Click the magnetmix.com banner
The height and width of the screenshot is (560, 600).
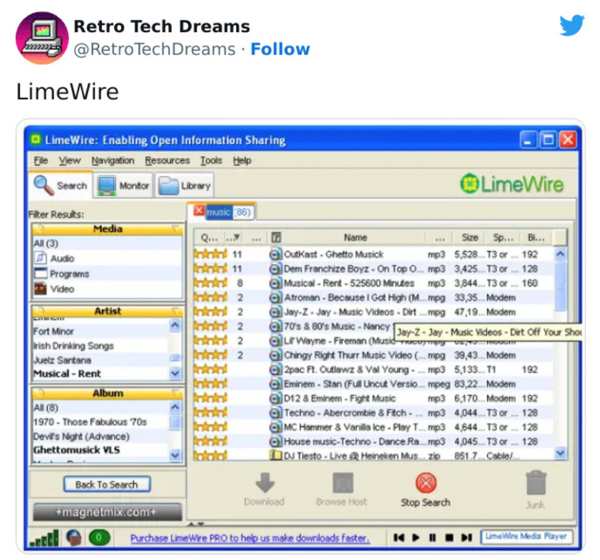click(x=108, y=512)
